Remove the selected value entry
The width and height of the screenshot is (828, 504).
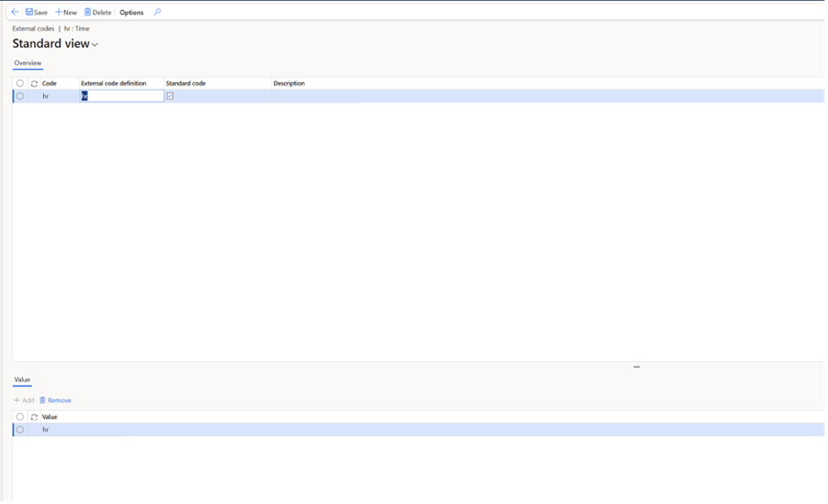55,400
